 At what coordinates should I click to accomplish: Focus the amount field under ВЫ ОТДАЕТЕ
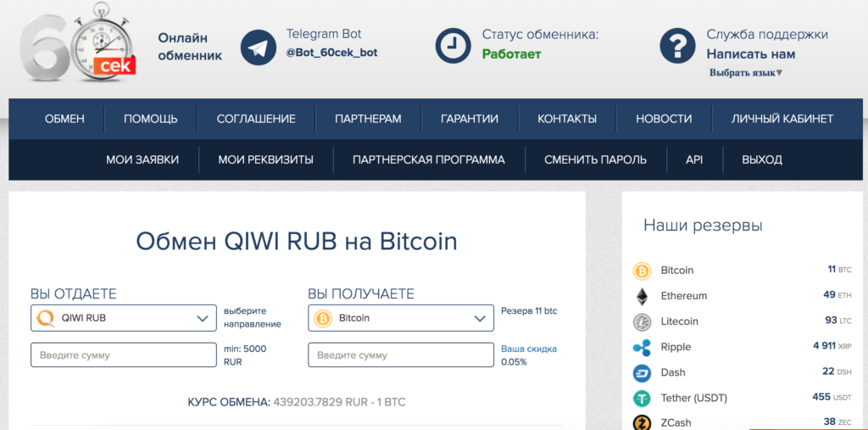(123, 355)
